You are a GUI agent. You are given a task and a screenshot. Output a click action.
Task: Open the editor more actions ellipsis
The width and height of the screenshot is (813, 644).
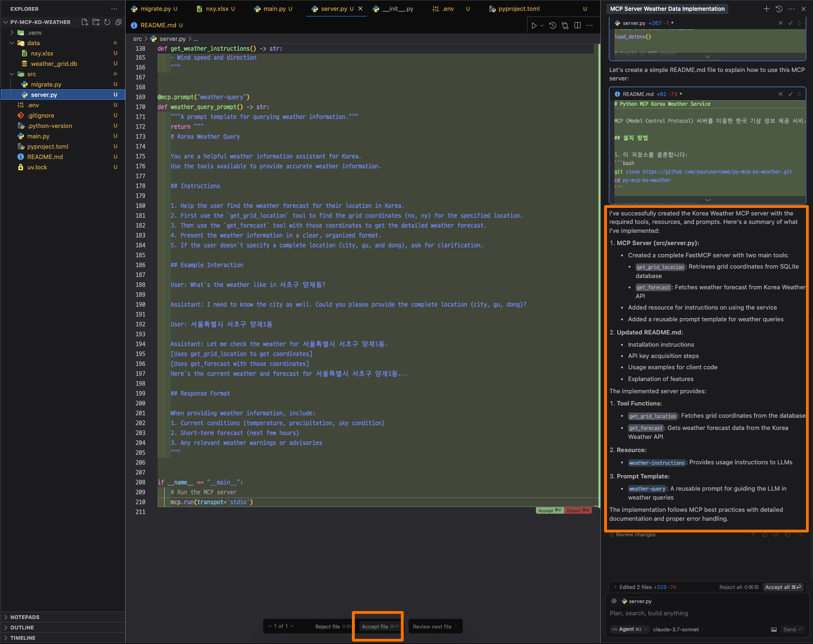[x=590, y=25]
